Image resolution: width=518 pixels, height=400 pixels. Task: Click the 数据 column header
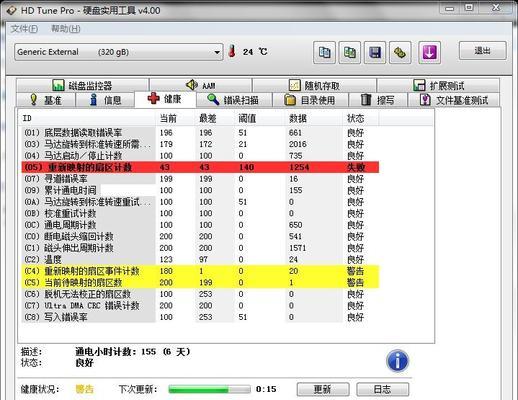(314, 118)
